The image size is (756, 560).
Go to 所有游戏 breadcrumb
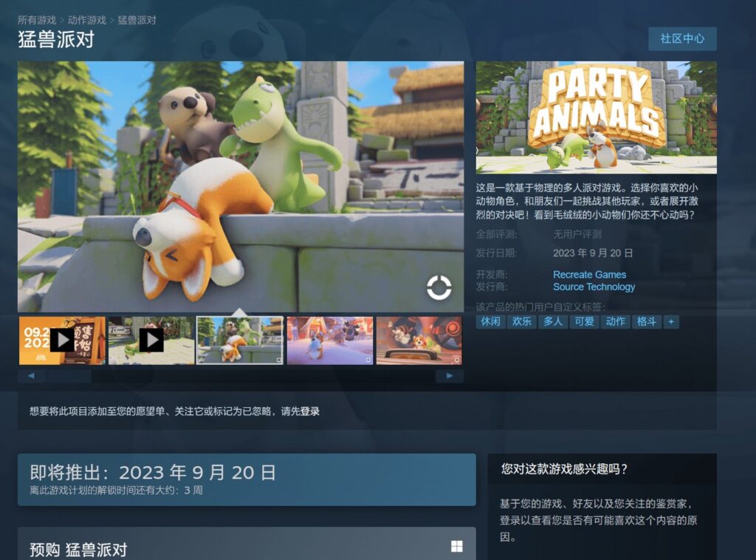[x=37, y=20]
